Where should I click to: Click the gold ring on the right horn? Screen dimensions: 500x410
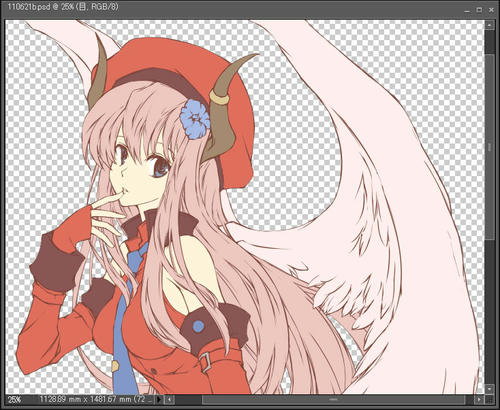219,98
